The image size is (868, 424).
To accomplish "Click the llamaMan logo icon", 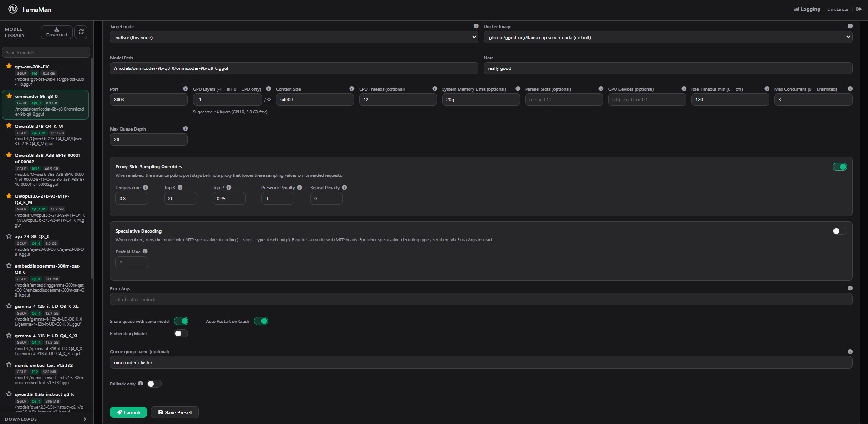I will [x=13, y=9].
